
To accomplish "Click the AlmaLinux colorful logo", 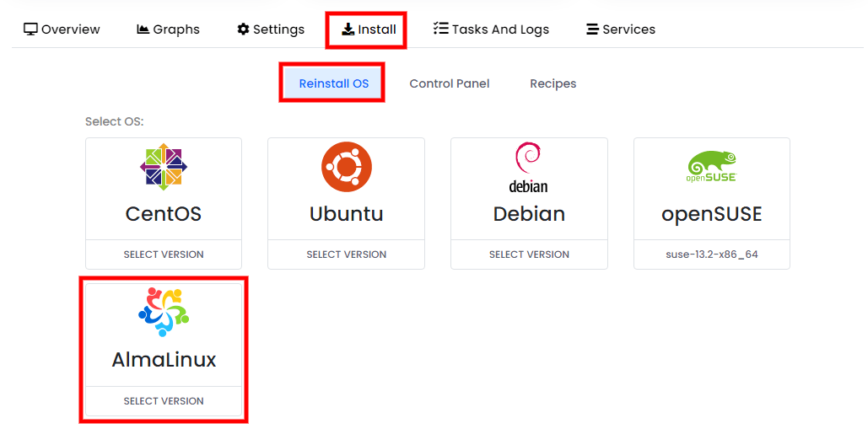I will 164,313.
